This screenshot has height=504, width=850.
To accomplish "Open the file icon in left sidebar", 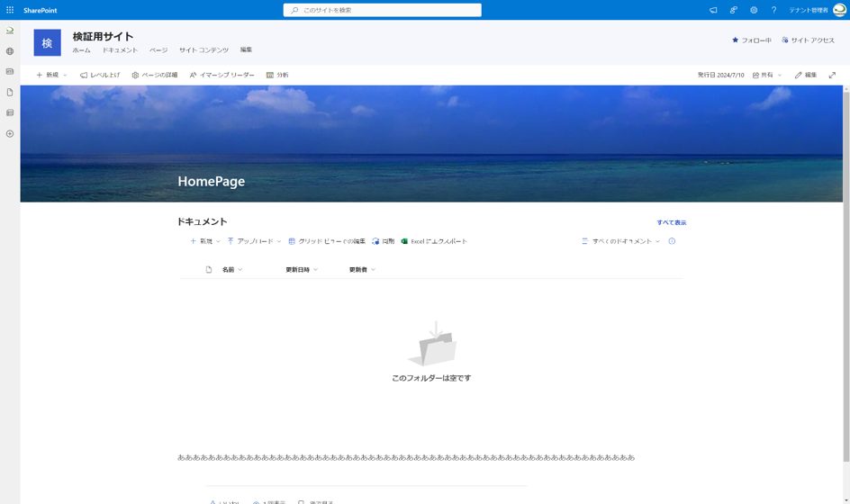I will 10,92.
